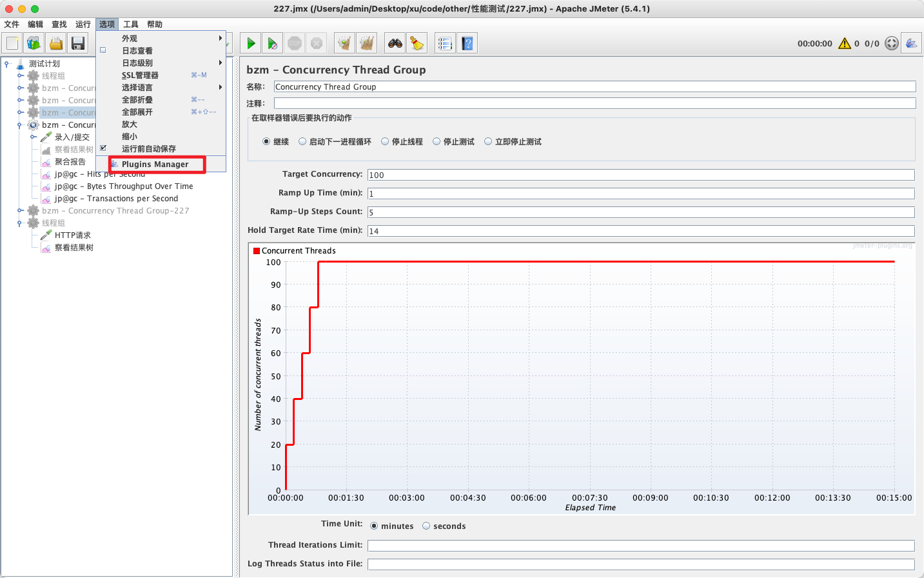
Task: Click the greyed Stop sign icon
Action: [x=295, y=43]
